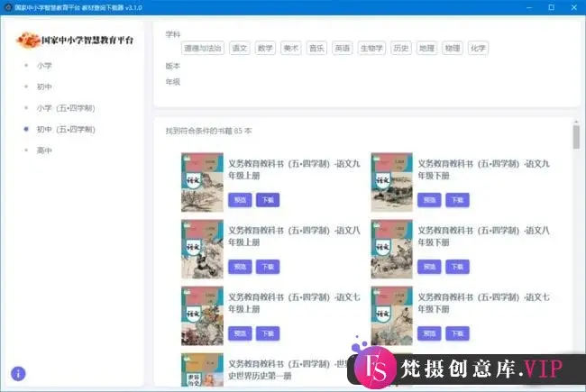The image size is (586, 392).
Task: Filter by subject 生物学
Action: pos(371,48)
